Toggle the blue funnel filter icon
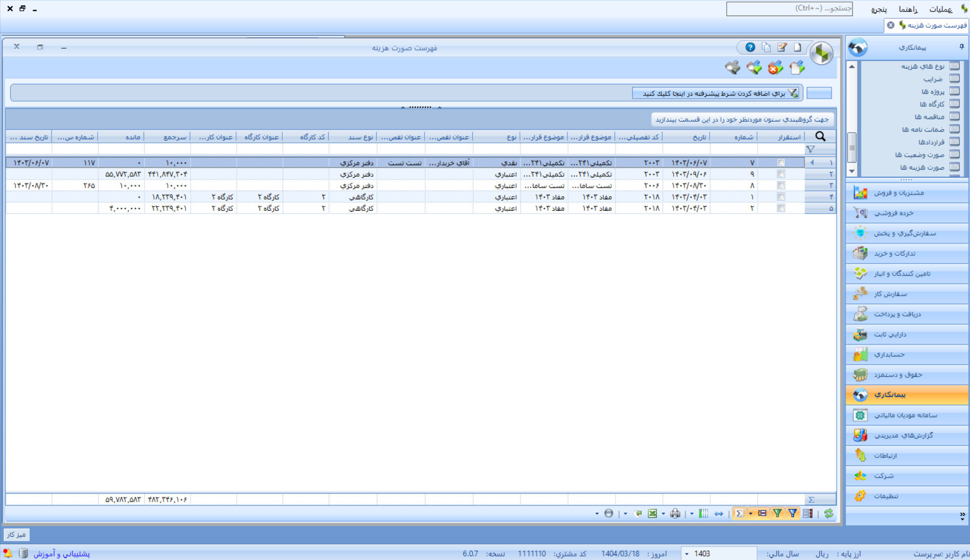Screen dimensions: 970x560 (792, 514)
